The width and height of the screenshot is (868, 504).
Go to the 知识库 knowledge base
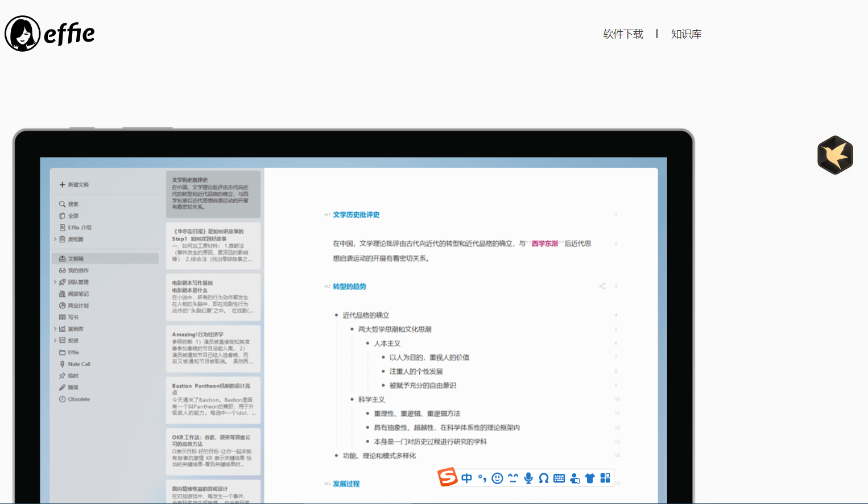(x=686, y=34)
